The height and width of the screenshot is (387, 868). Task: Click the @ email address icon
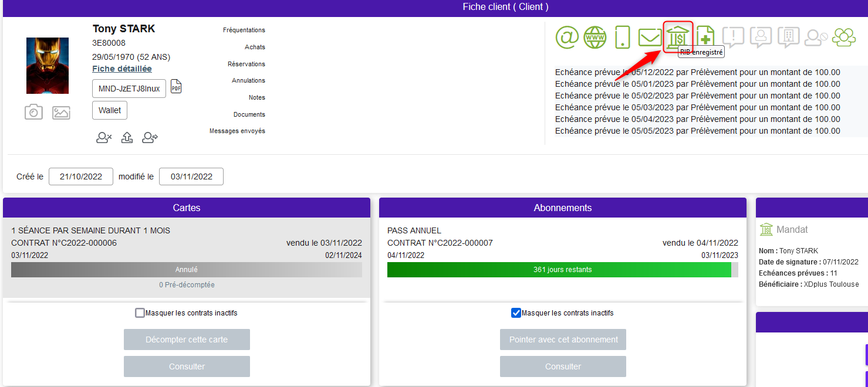567,37
